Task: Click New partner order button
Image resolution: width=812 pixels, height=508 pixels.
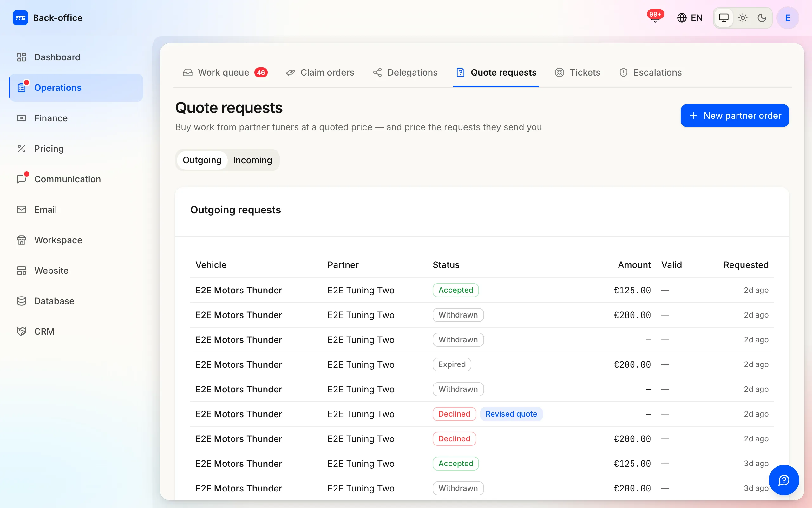Action: click(735, 116)
